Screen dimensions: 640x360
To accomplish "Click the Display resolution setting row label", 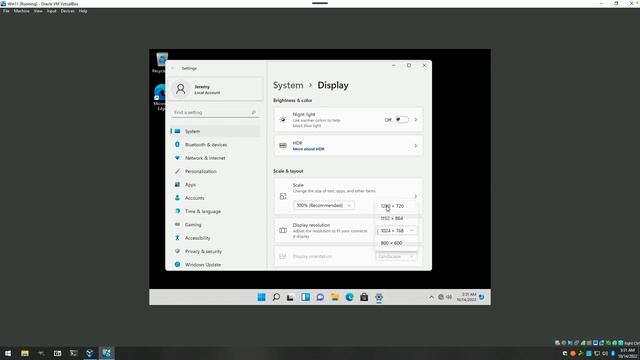I will pos(311,225).
